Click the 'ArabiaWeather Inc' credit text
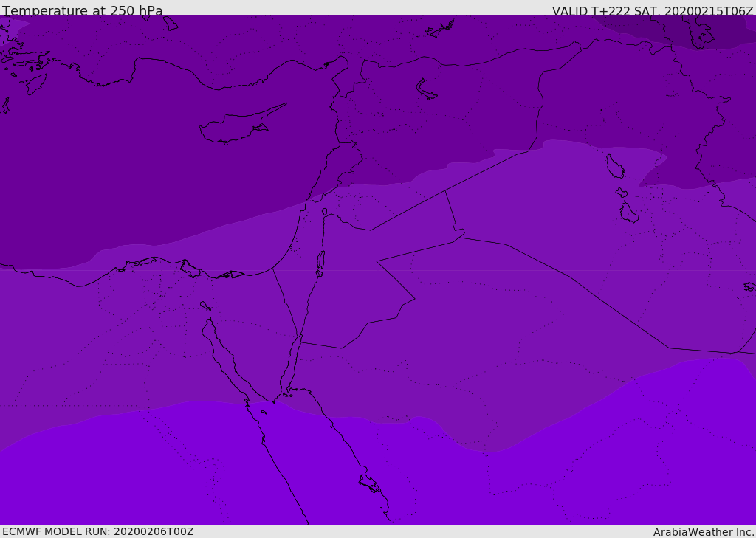756x538 pixels. [x=703, y=532]
